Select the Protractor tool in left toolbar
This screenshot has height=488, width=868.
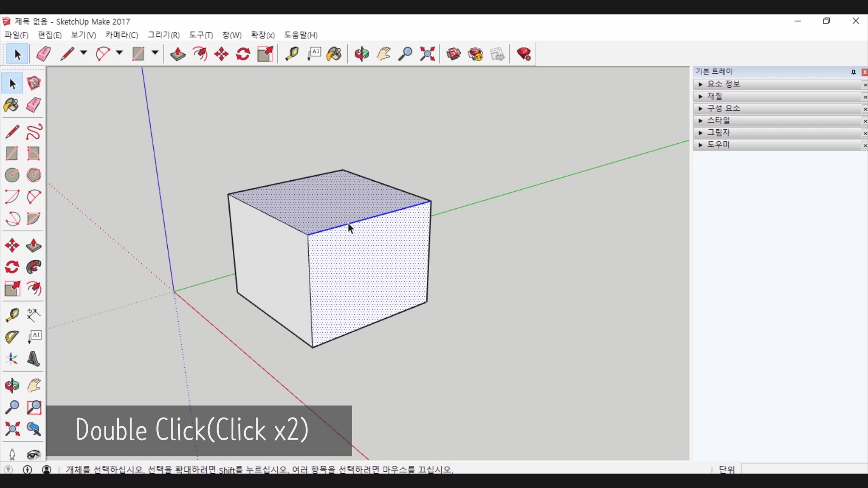tap(12, 337)
